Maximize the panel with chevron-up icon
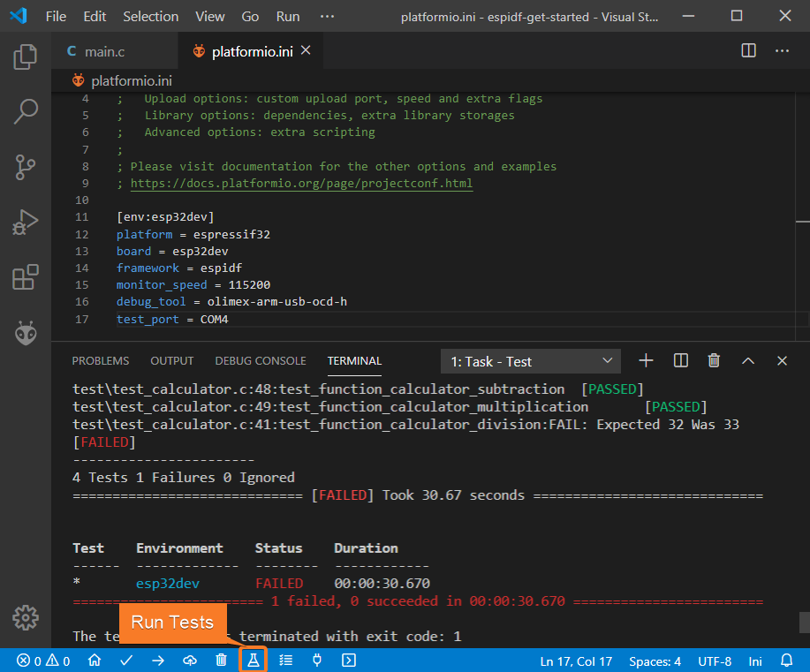 tap(748, 360)
